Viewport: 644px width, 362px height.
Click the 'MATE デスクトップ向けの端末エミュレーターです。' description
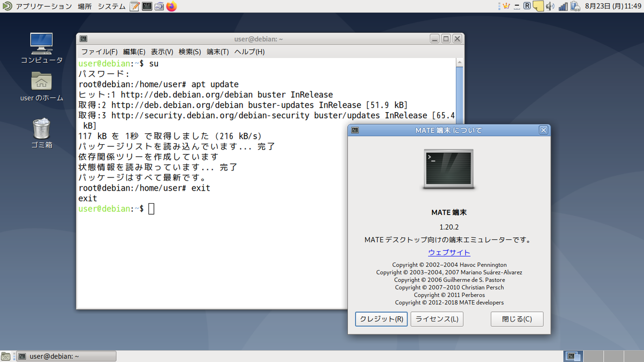(448, 240)
